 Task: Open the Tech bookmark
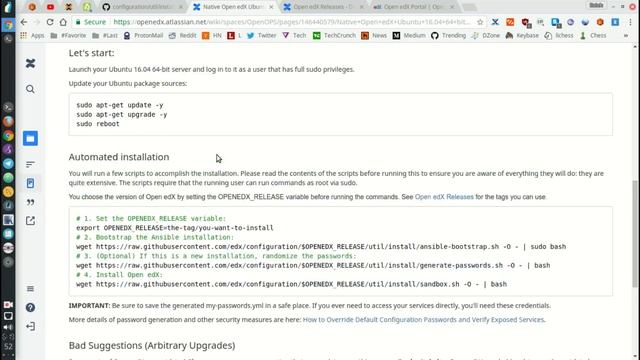point(294,36)
